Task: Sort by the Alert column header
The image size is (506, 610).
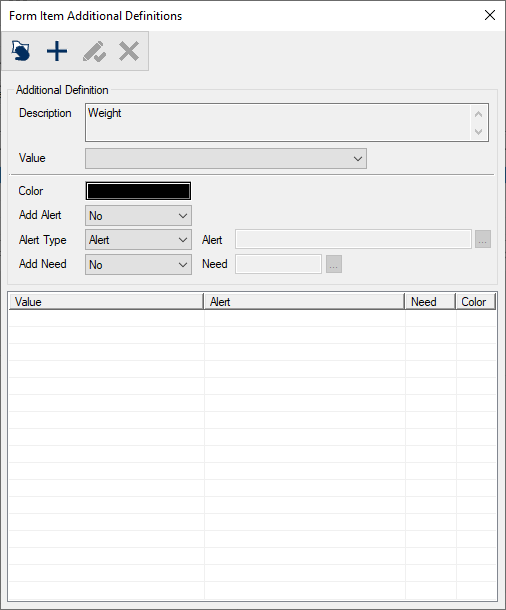Action: (x=305, y=301)
